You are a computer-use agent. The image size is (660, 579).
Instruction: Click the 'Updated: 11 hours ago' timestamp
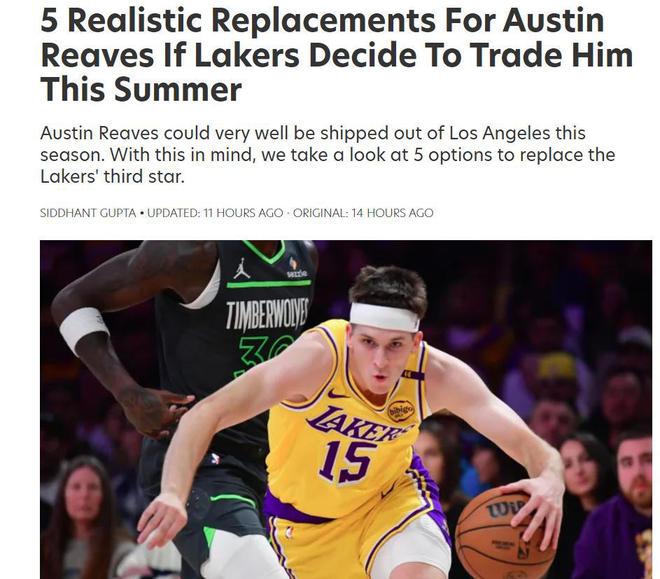215,213
